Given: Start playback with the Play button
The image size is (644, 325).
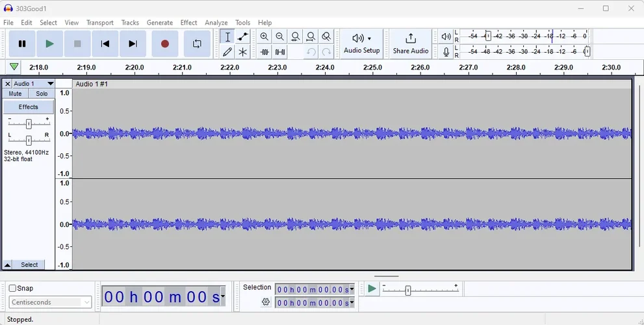Looking at the screenshot, I should click(49, 44).
